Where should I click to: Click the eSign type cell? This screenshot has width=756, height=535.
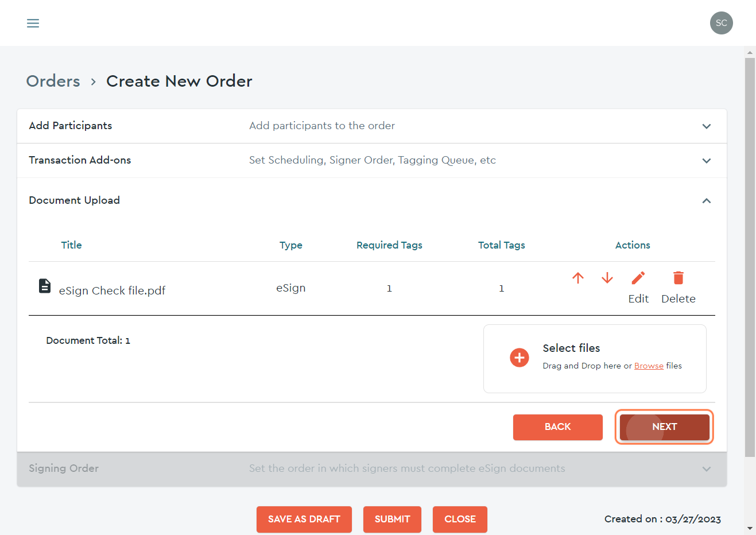point(291,288)
